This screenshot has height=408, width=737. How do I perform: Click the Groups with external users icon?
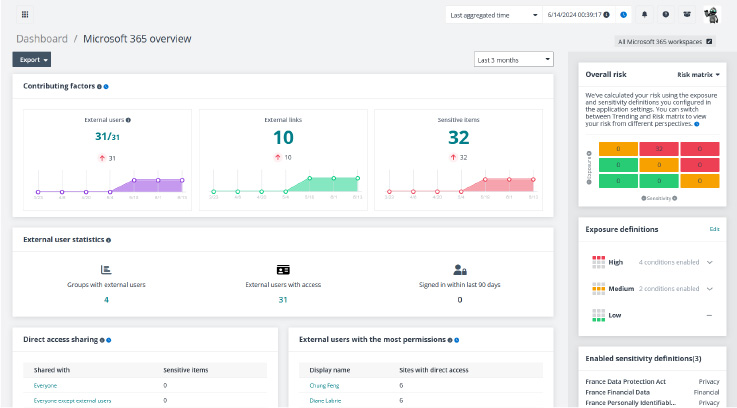(x=106, y=269)
